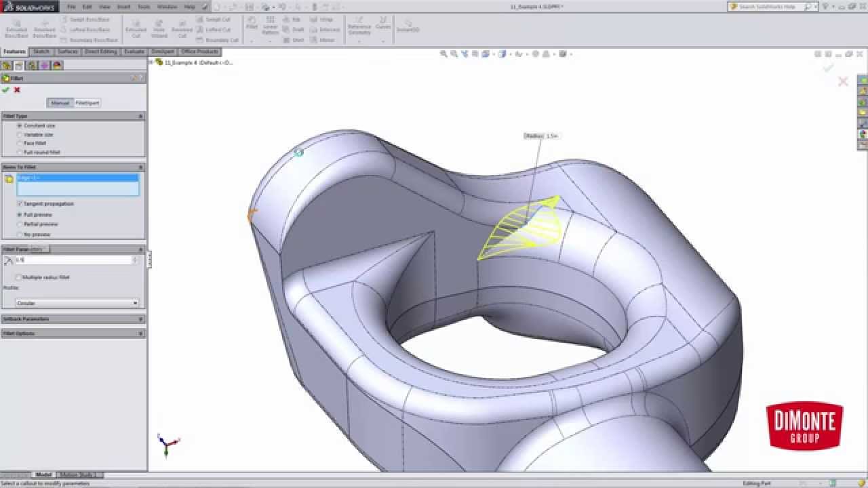
Task: Click the faded confirm checkmark in the viewport corner
Action: (x=827, y=68)
